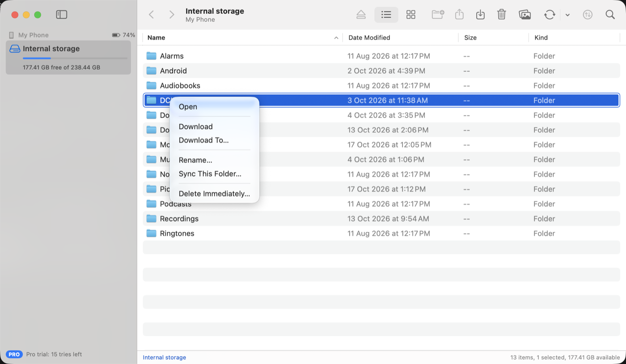Click date 17 Oct 2026 at 12:05 PM

[x=389, y=144]
